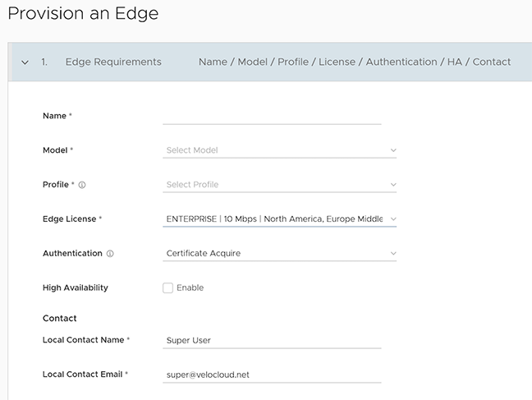Click the Enable label for High Availability
Viewport: 532px width, 400px height.
tap(190, 288)
